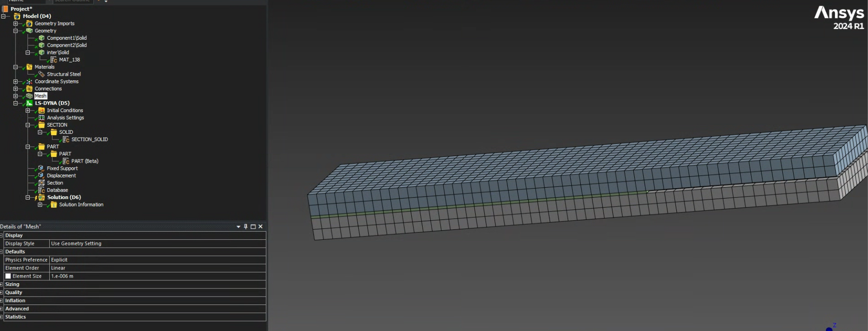This screenshot has width=868, height=331.
Task: Click the Coordinate Systems triad icon
Action: pyautogui.click(x=29, y=81)
